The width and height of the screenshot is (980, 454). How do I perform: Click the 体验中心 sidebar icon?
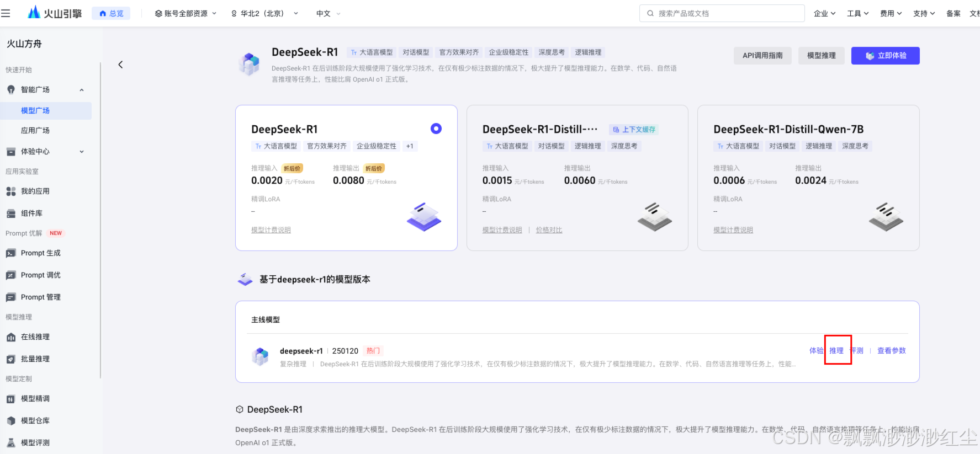(x=11, y=151)
